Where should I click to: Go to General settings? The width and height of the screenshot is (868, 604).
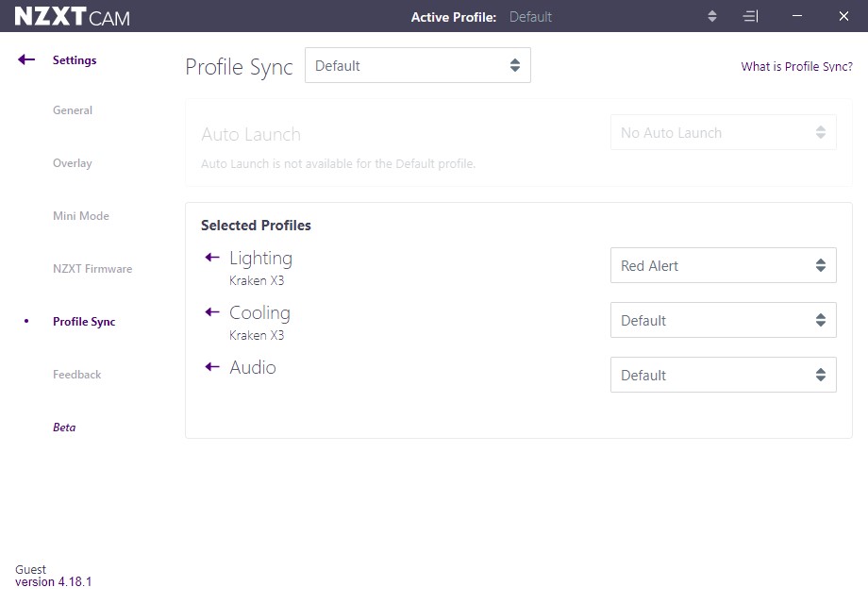coord(73,110)
